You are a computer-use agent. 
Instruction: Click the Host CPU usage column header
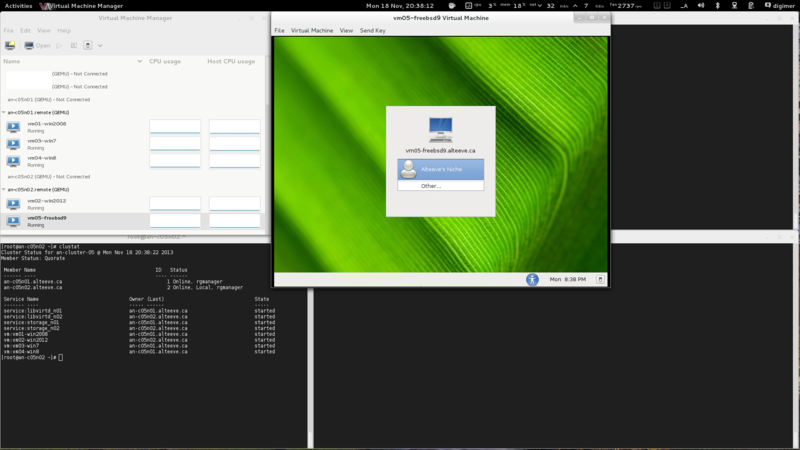[231, 61]
